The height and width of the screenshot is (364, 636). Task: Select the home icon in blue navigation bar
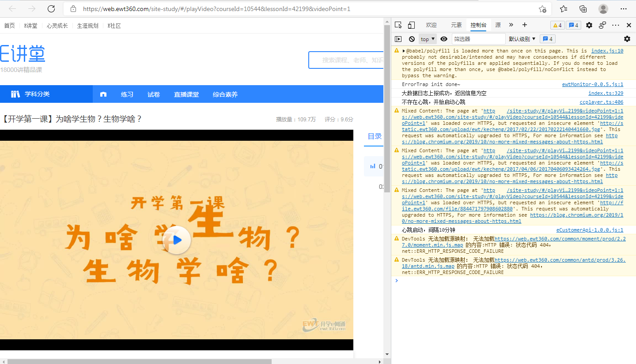click(x=103, y=94)
